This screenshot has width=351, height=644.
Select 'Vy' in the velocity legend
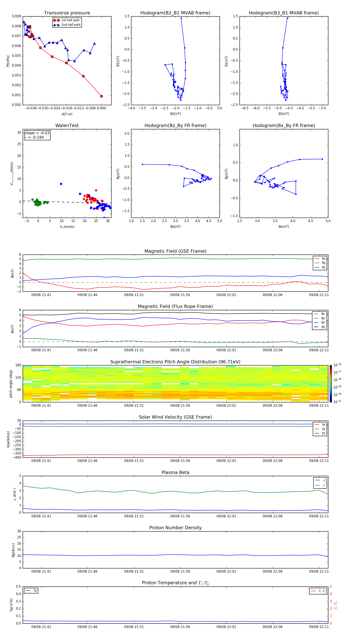[x=320, y=429]
